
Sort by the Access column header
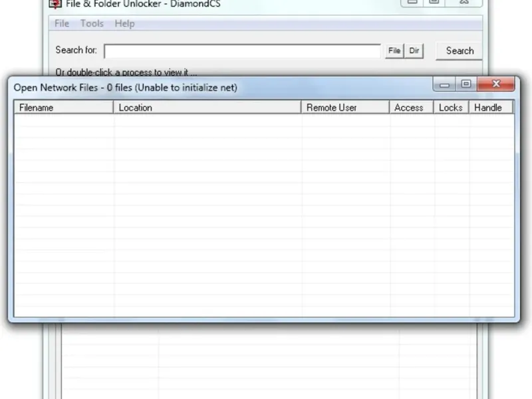tap(412, 108)
